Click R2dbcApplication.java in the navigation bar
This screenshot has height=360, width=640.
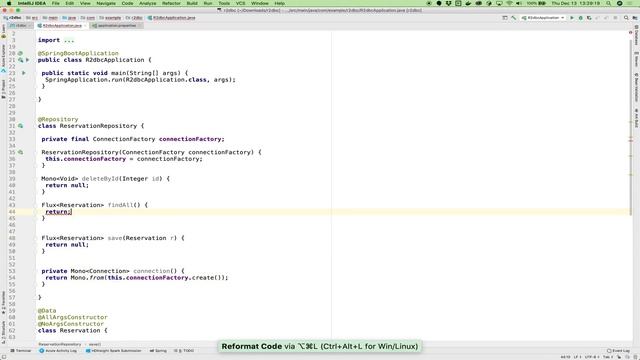(171, 18)
